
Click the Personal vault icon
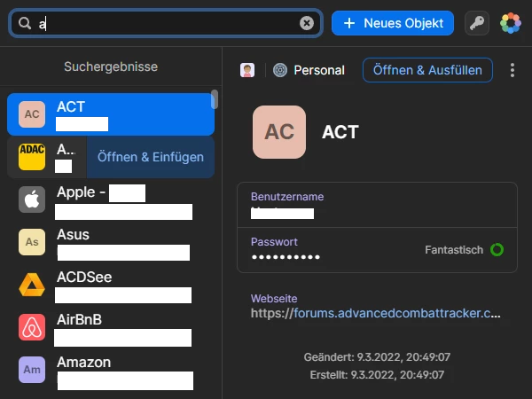pyautogui.click(x=280, y=70)
